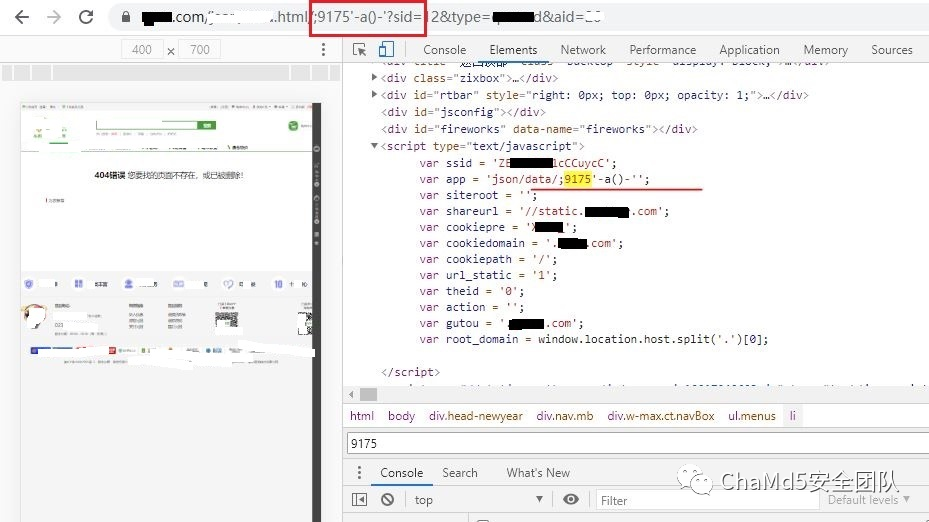This screenshot has height=522, width=929.
Task: Click the padlock site info icon
Action: click(126, 17)
